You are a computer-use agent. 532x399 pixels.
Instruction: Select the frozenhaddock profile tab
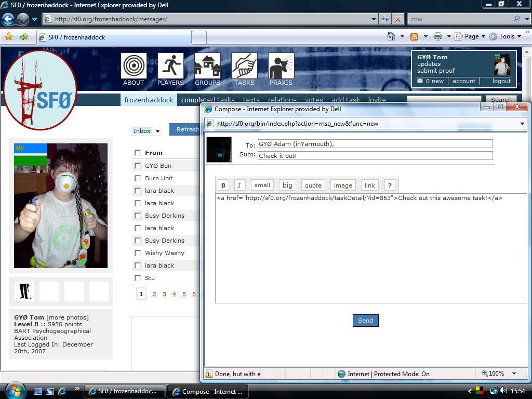click(149, 100)
